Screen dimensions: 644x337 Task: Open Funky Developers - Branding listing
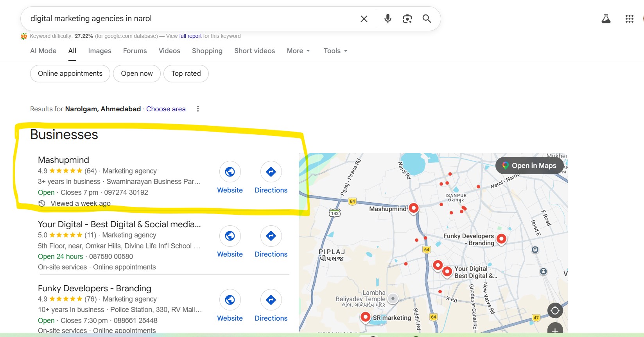(x=95, y=288)
